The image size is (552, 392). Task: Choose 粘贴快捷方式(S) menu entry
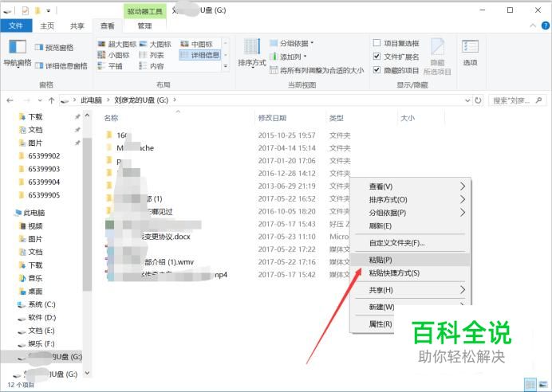pyautogui.click(x=410, y=272)
